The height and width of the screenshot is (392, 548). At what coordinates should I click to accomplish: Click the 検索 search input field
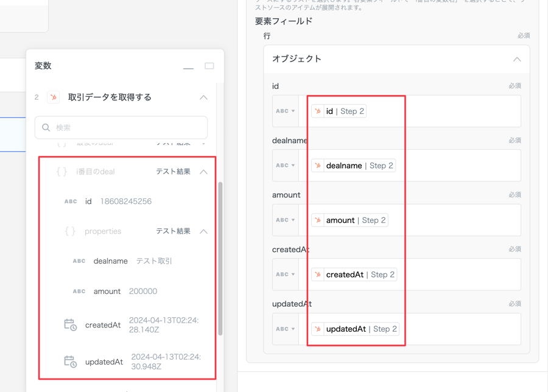pyautogui.click(x=128, y=128)
